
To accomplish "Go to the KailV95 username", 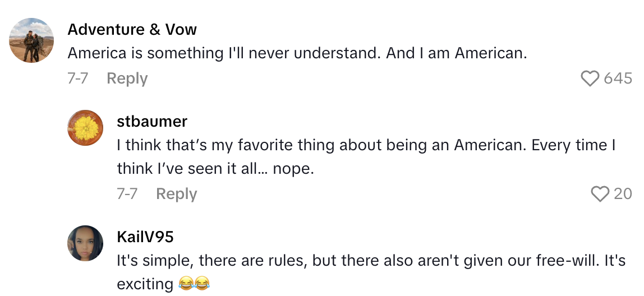I will [x=145, y=237].
